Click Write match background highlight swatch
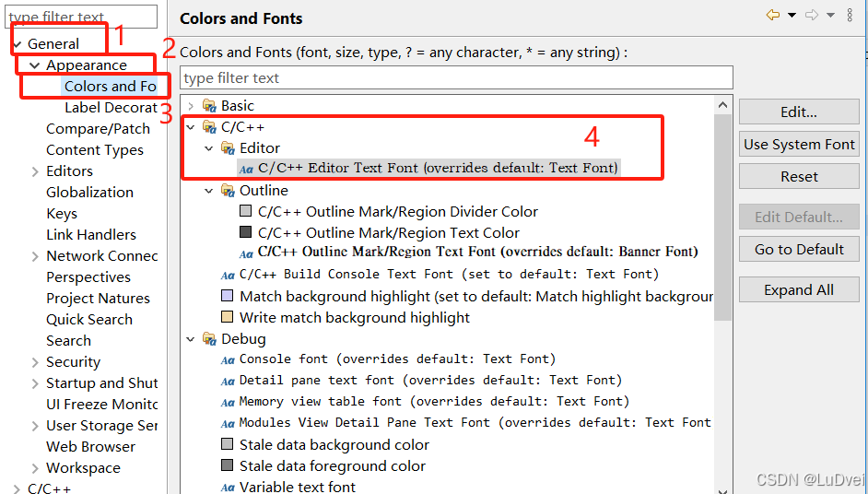 click(227, 317)
